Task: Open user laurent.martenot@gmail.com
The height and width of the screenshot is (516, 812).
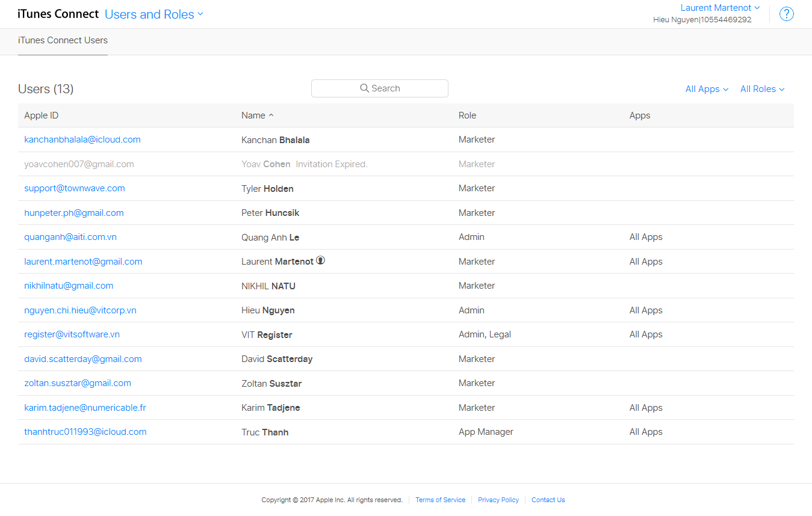Action: pyautogui.click(x=83, y=262)
